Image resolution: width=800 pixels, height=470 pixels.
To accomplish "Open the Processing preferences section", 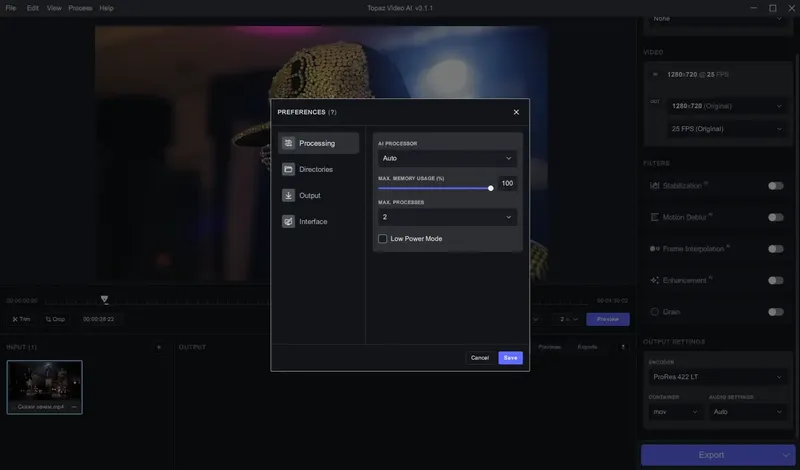I will point(318,143).
